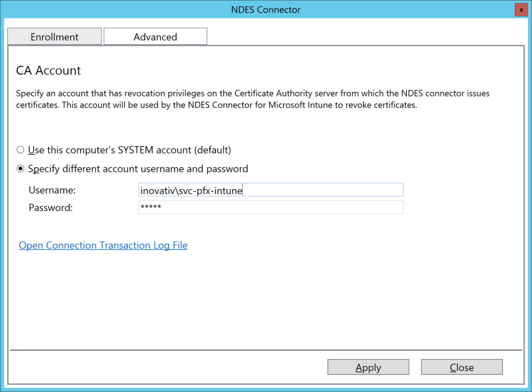Screen dimensions: 532x392
Task: Select the Enrollment tab
Action: tap(54, 36)
